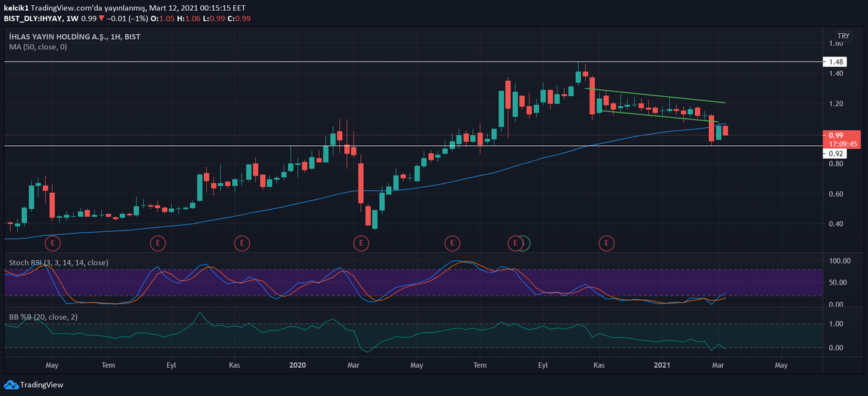Click the 1.40 value on the price axis
The image size is (868, 396).
click(x=837, y=74)
